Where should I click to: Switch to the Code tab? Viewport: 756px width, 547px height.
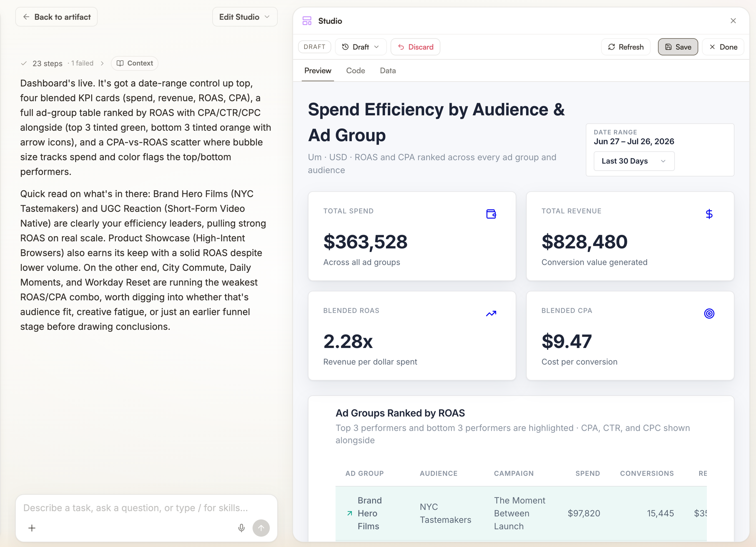355,71
